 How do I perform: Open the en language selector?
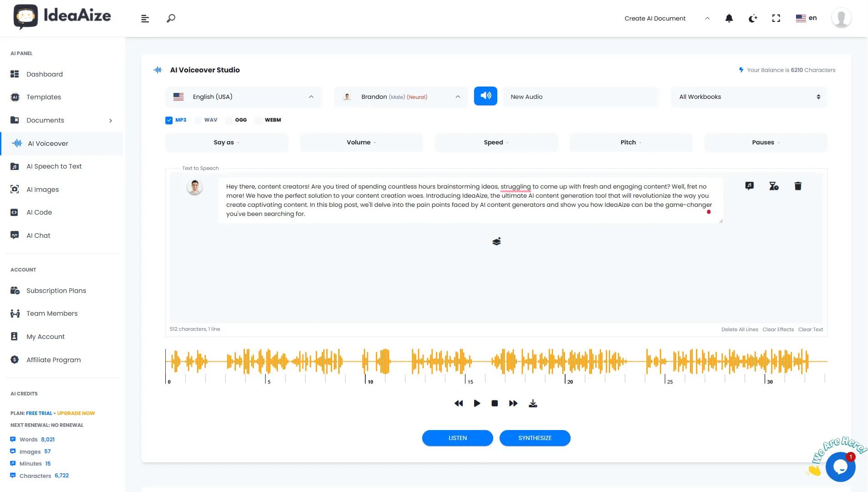(806, 18)
